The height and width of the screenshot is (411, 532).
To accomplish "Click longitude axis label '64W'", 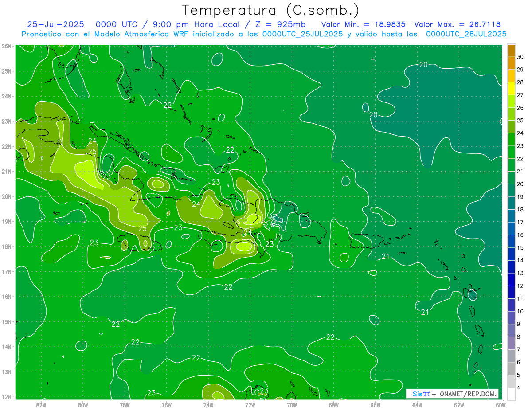I will coord(417,404).
